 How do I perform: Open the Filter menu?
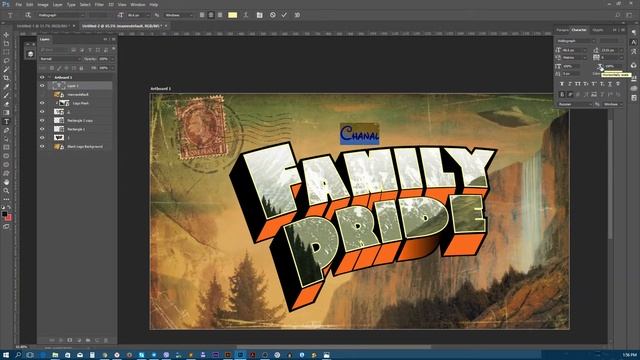pos(99,4)
